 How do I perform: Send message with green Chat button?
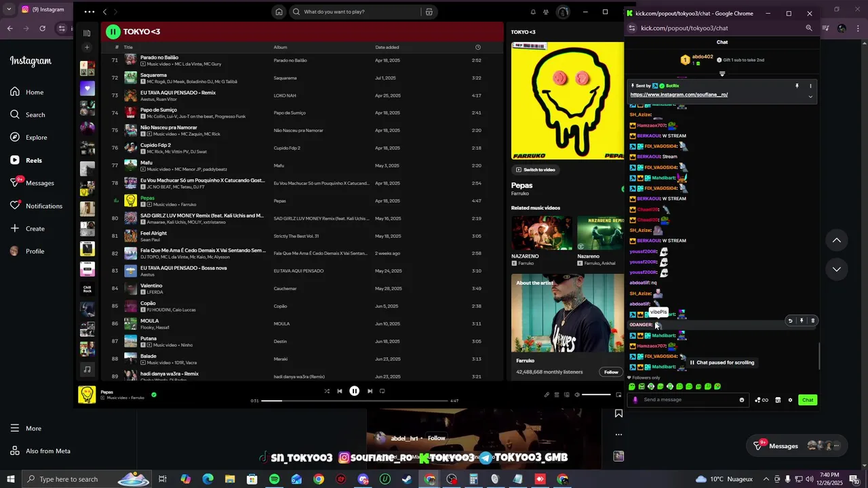[808, 400]
